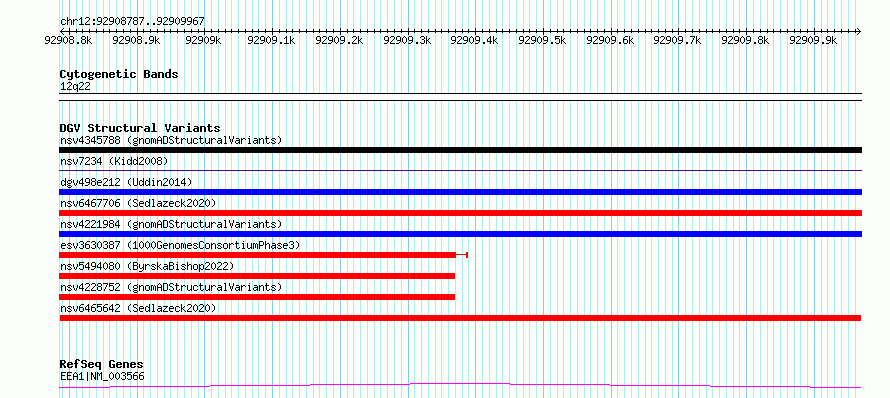Click the 92909.7k ruler tick label
This screenshot has width=890, height=398.
678,40
